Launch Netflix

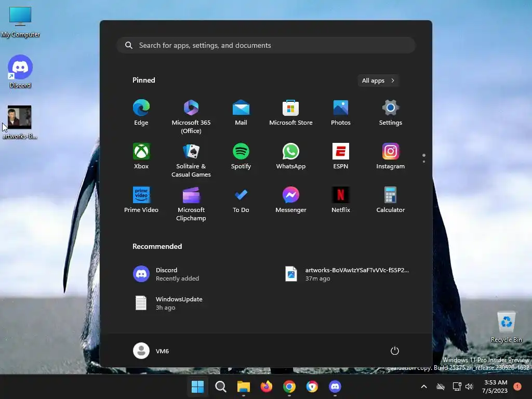341,200
